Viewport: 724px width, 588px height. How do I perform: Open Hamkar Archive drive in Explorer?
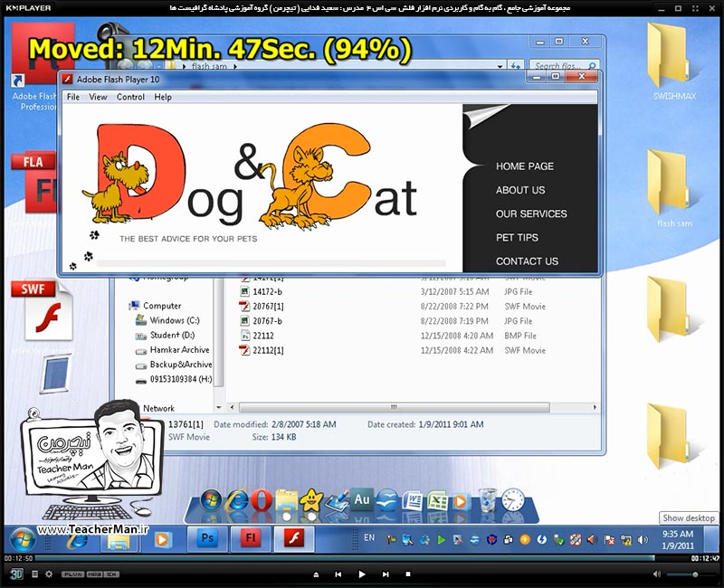179,350
